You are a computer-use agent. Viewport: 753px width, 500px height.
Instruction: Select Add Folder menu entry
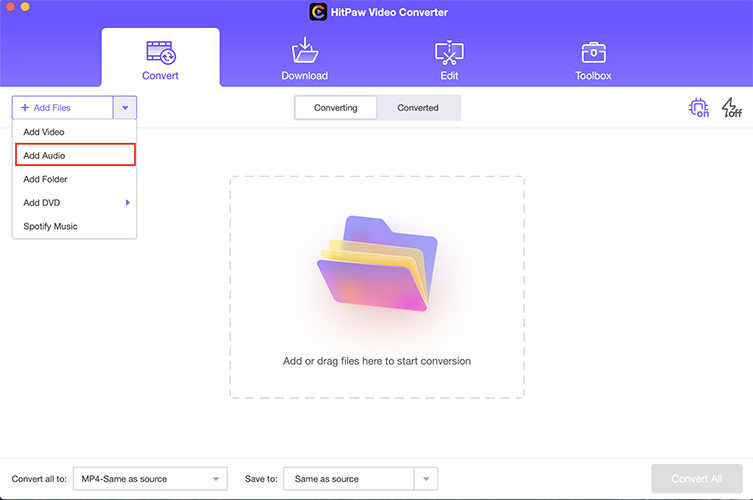click(x=74, y=179)
